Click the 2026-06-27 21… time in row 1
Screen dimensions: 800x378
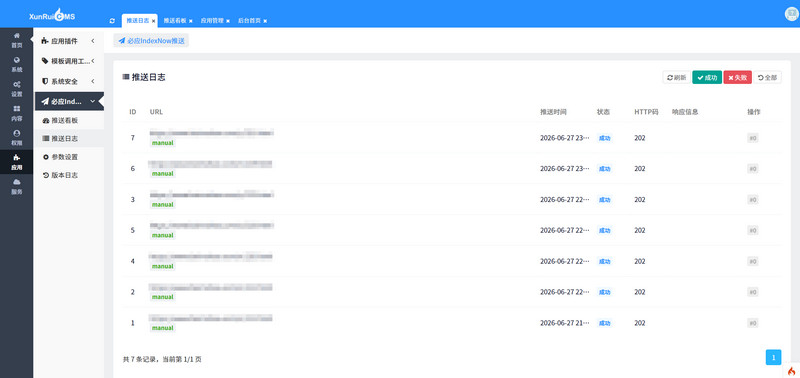[x=565, y=323]
